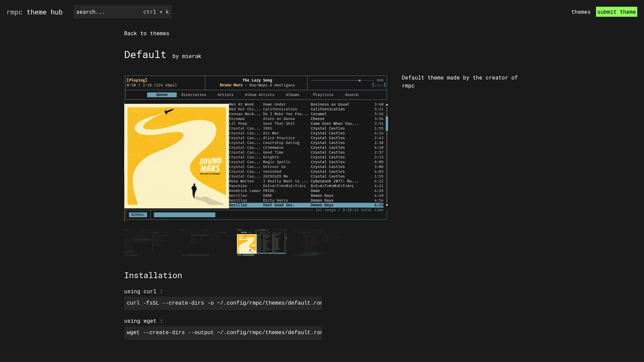Click the mierak author name

click(191, 56)
